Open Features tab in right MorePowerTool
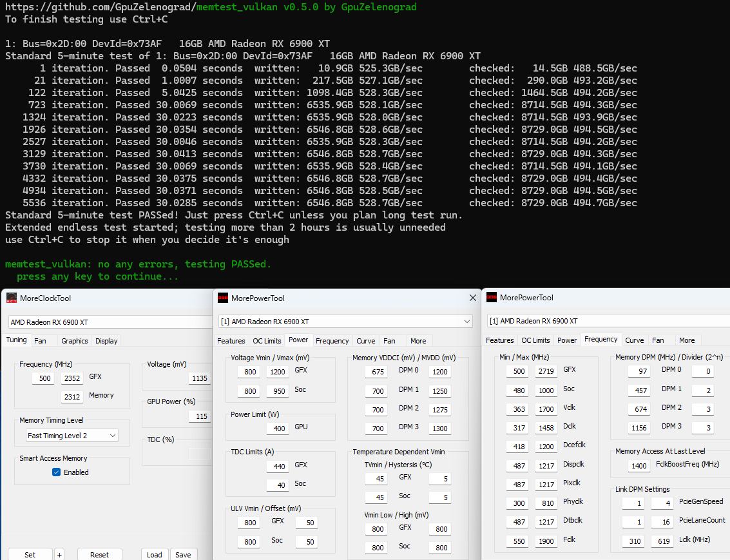The height and width of the screenshot is (560, 730). 499,340
